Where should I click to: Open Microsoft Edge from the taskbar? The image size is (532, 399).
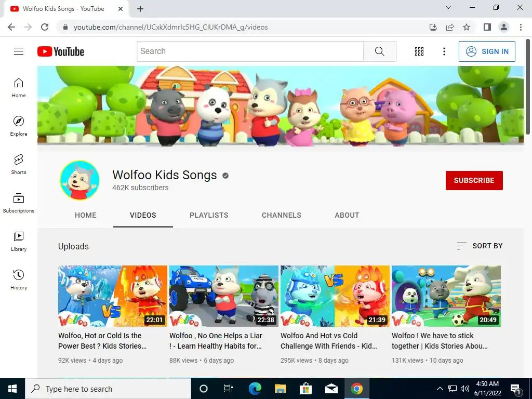255,389
